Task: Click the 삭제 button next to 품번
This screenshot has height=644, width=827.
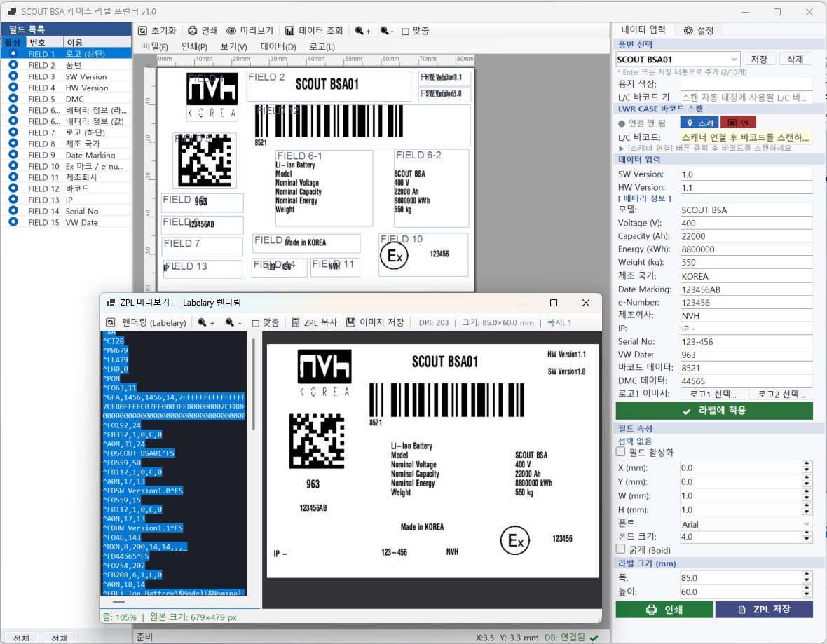Action: [795, 59]
